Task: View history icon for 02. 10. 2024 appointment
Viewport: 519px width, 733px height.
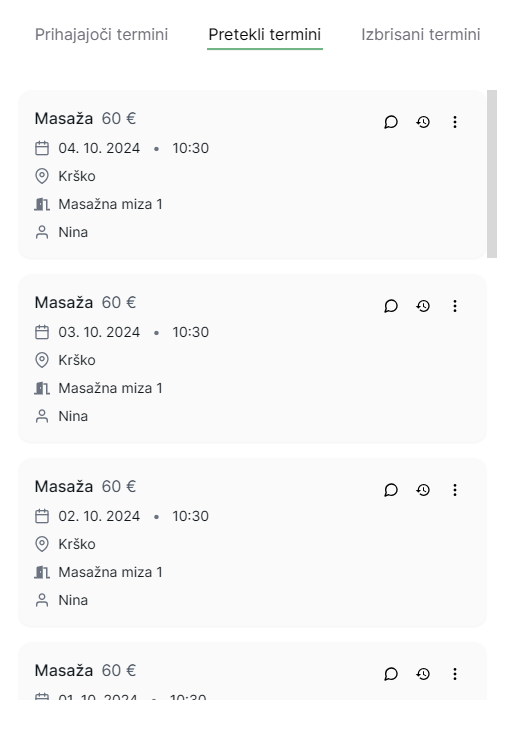Action: [423, 490]
